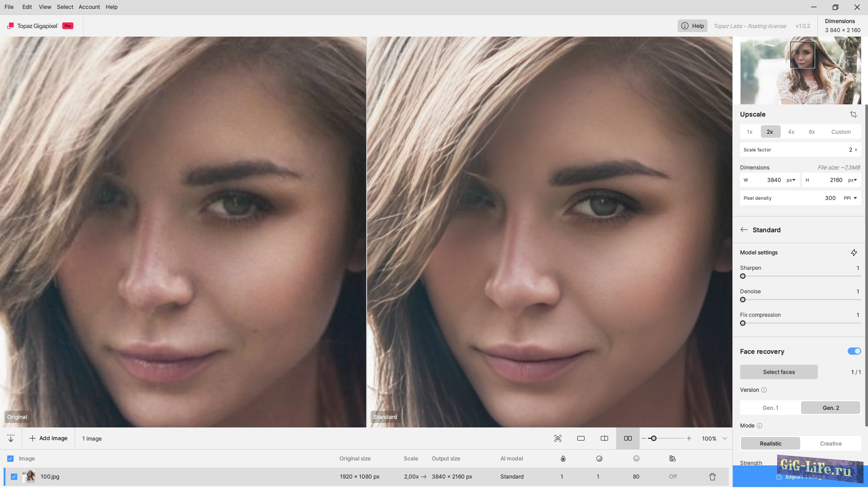The image size is (868, 488).
Task: Open the width px unit dropdown
Action: 791,180
